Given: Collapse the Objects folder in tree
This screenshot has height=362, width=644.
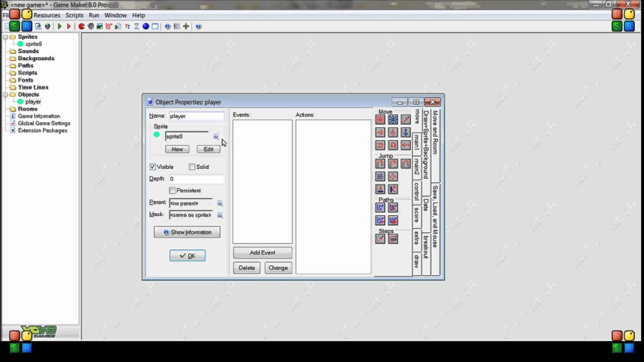Looking at the screenshot, I should (x=6, y=95).
